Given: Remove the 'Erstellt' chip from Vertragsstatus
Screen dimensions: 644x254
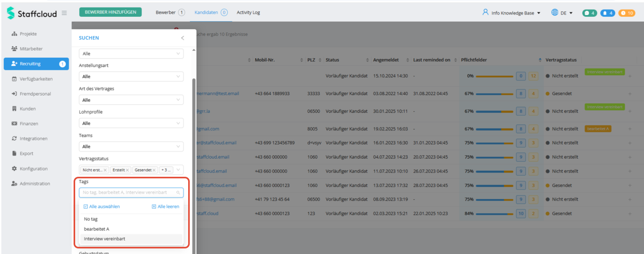Looking at the screenshot, I should [x=127, y=170].
